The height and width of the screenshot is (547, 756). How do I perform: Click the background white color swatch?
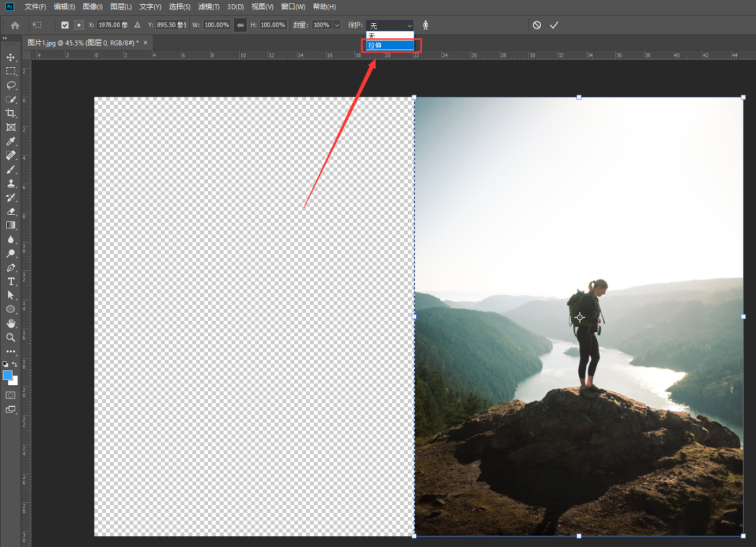(x=15, y=382)
